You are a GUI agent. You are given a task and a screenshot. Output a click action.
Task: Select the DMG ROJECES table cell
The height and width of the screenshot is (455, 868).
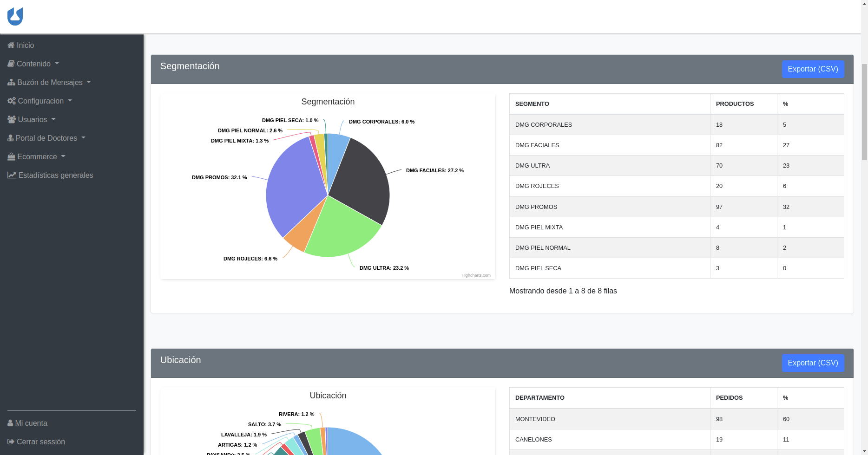[x=610, y=186]
